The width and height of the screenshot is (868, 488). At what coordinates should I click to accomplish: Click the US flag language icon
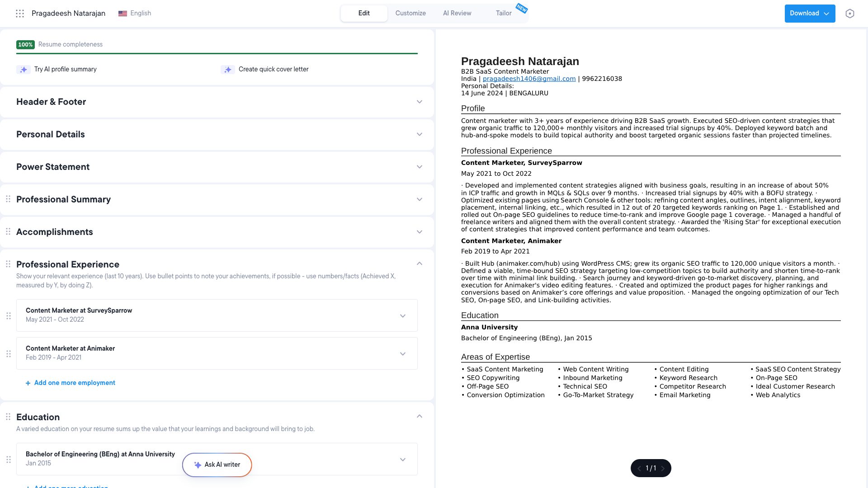(x=123, y=14)
